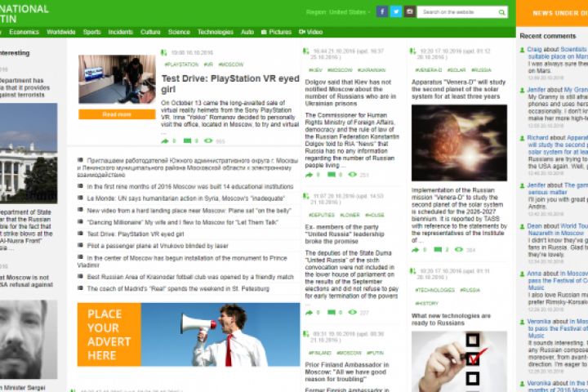Open 'Best Russian Area of Krasnodar' list item
This screenshot has width=588, height=392.
point(190,277)
